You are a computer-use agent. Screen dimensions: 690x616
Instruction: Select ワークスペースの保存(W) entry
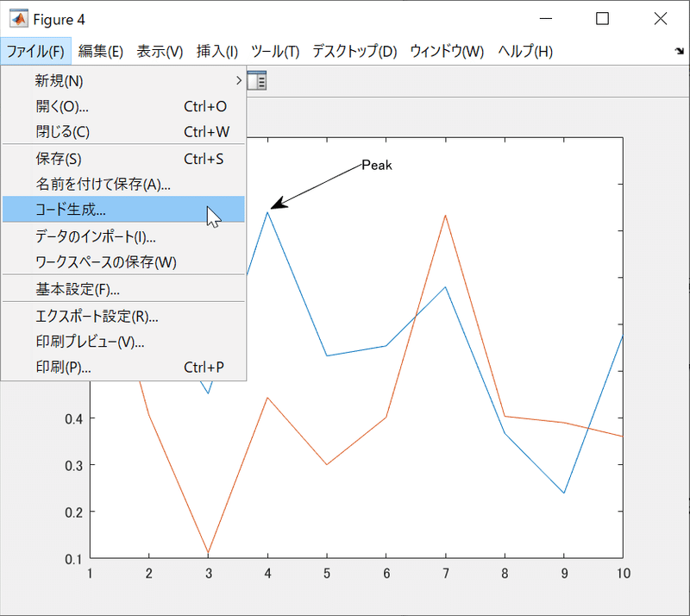point(123,262)
